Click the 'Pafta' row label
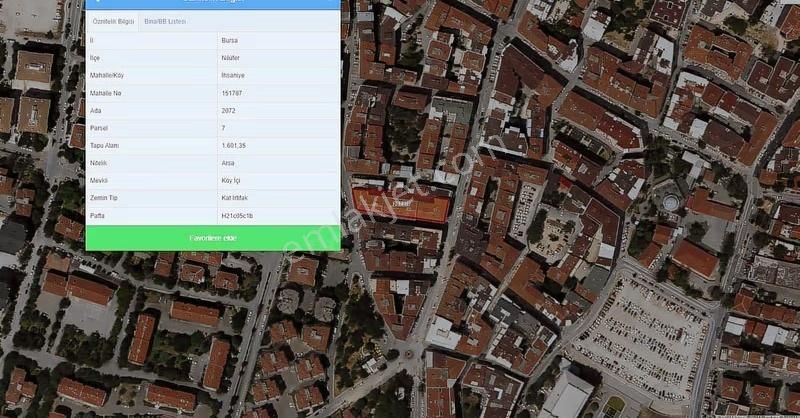Screen dimensions: 800x418 (97, 216)
